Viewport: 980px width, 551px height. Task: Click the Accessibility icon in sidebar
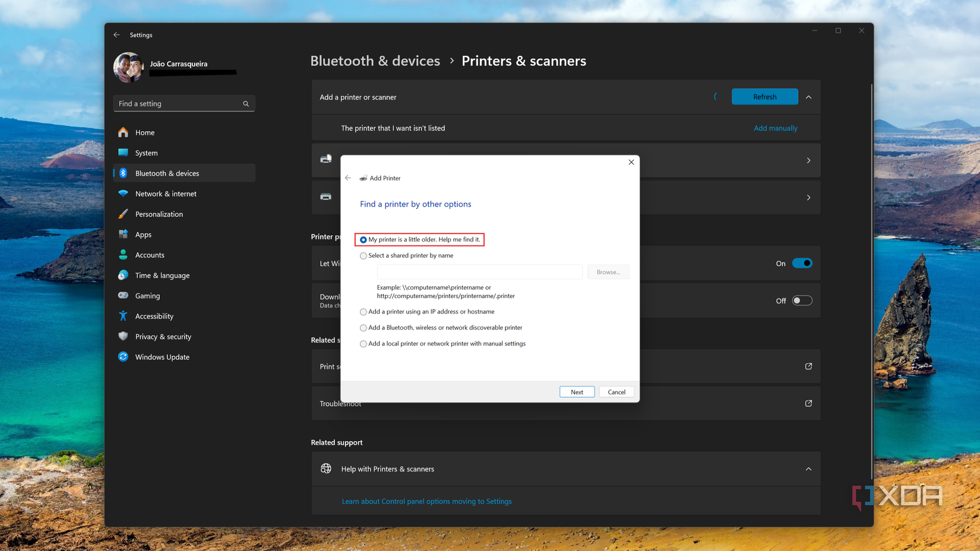tap(123, 316)
